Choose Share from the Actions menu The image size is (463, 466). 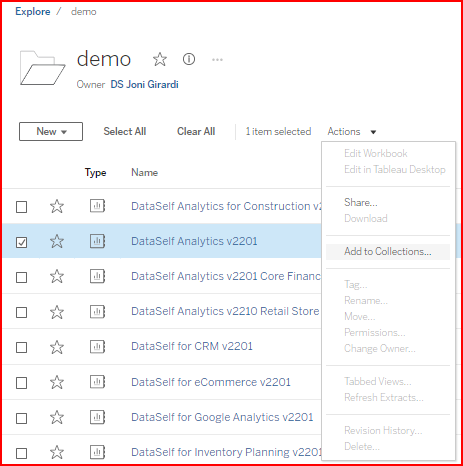(x=361, y=202)
